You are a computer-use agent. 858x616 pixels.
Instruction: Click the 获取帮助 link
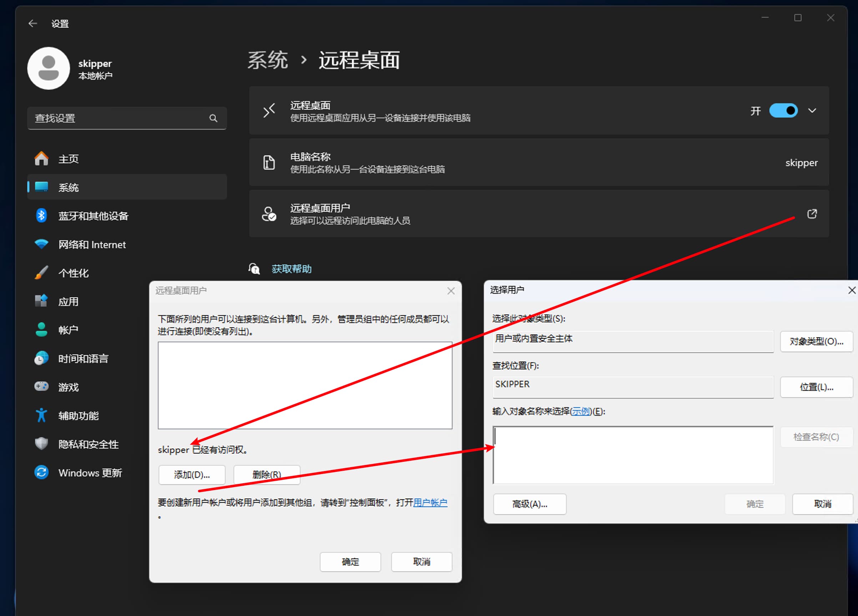click(x=291, y=269)
